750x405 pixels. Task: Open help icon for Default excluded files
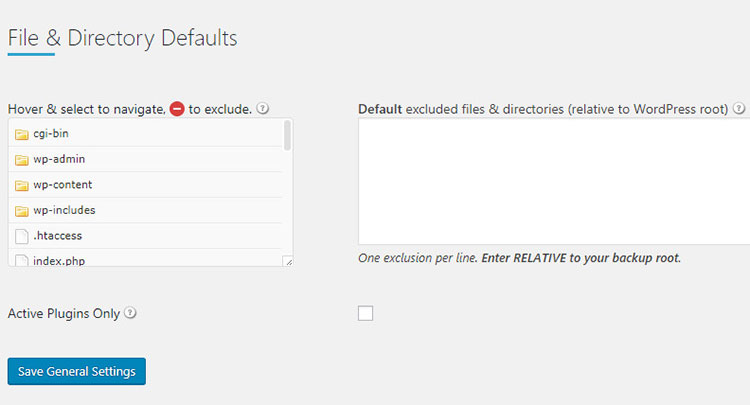click(739, 109)
